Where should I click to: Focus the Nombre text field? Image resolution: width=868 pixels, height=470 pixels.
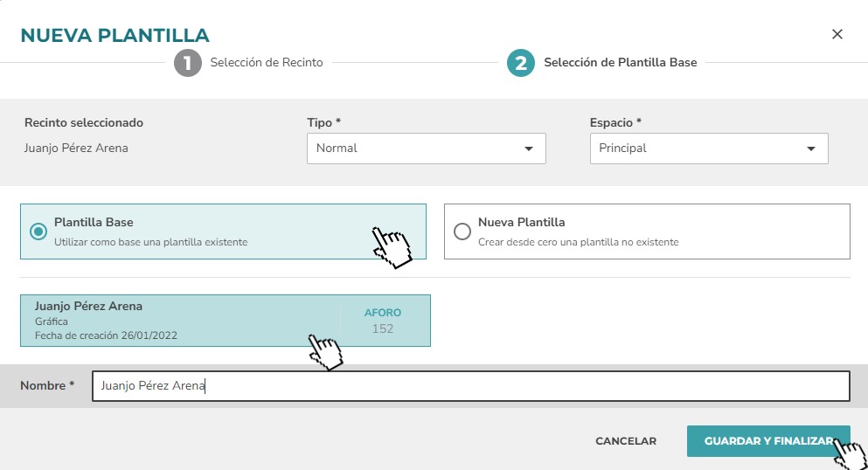[471, 386]
